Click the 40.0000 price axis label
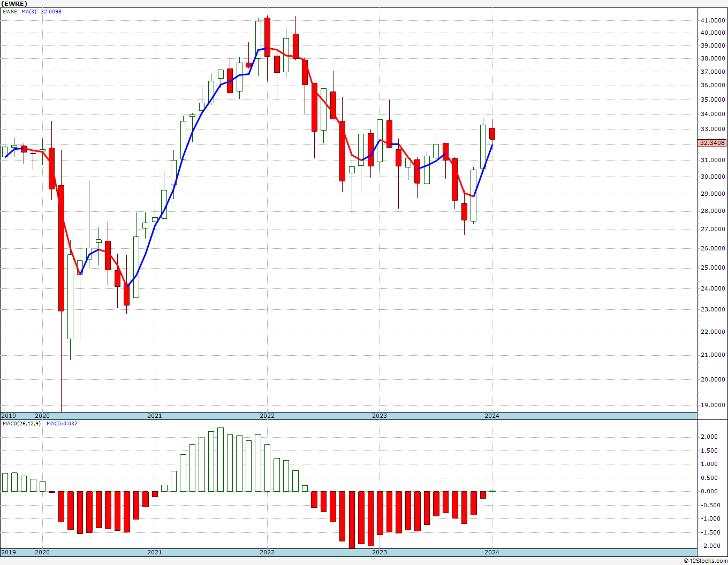The height and width of the screenshot is (565, 728). (714, 33)
